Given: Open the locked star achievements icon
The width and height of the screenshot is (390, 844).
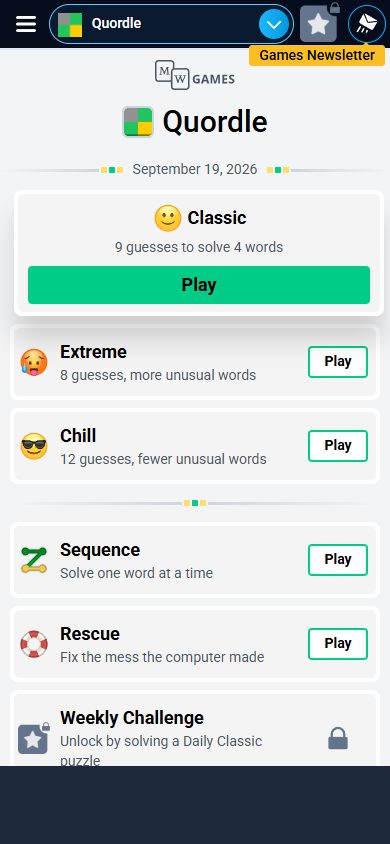Looking at the screenshot, I should click(319, 23).
